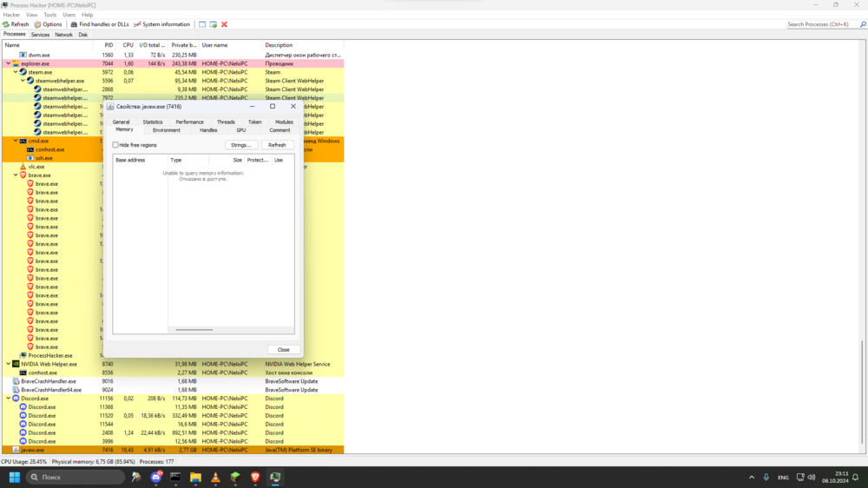Open Discord from the taskbar
The width and height of the screenshot is (868, 488).
click(x=156, y=477)
